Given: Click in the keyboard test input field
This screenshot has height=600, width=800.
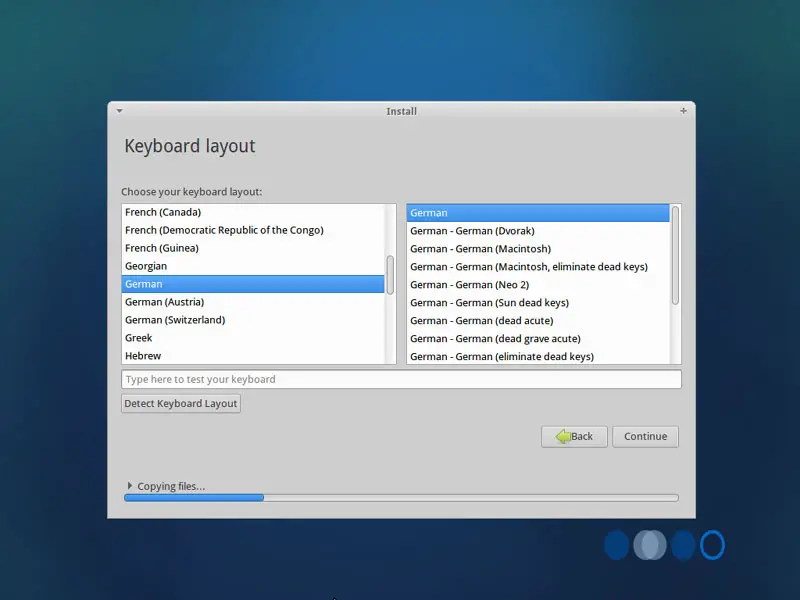Looking at the screenshot, I should [401, 380].
